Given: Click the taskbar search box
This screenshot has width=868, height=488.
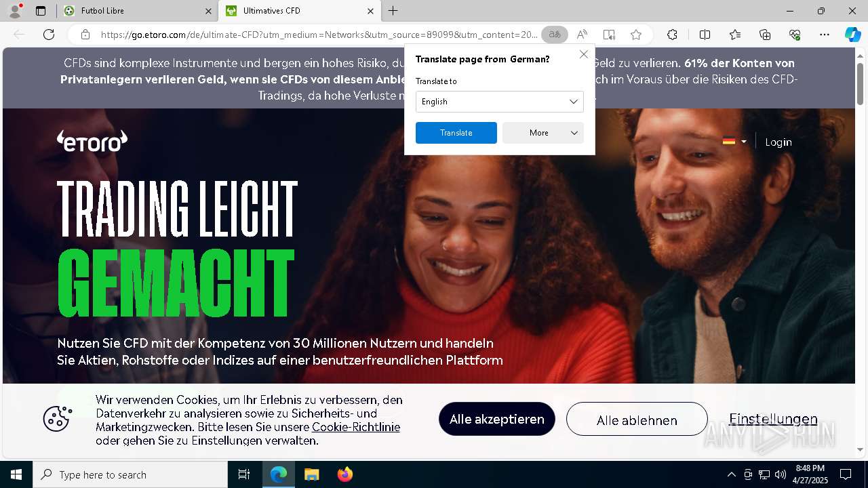Looking at the screenshot, I should pyautogui.click(x=130, y=474).
